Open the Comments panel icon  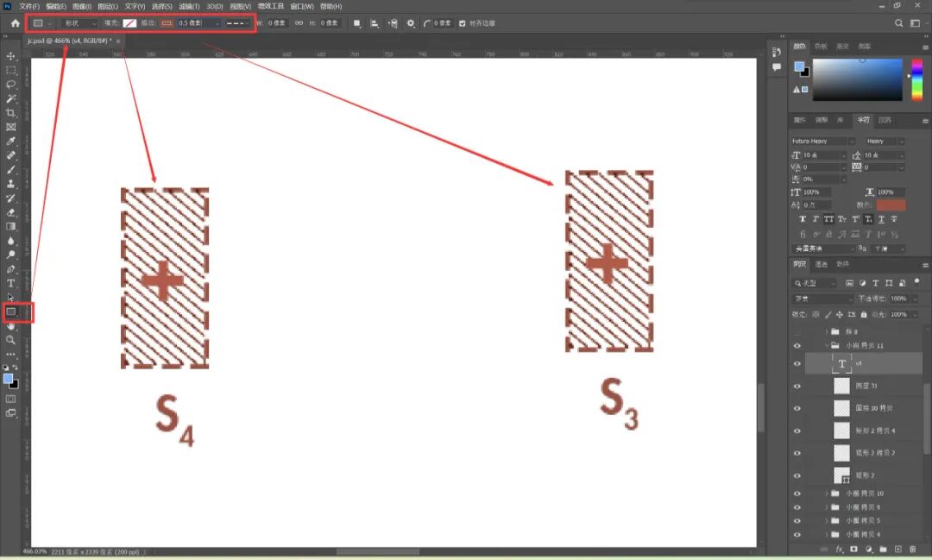777,67
